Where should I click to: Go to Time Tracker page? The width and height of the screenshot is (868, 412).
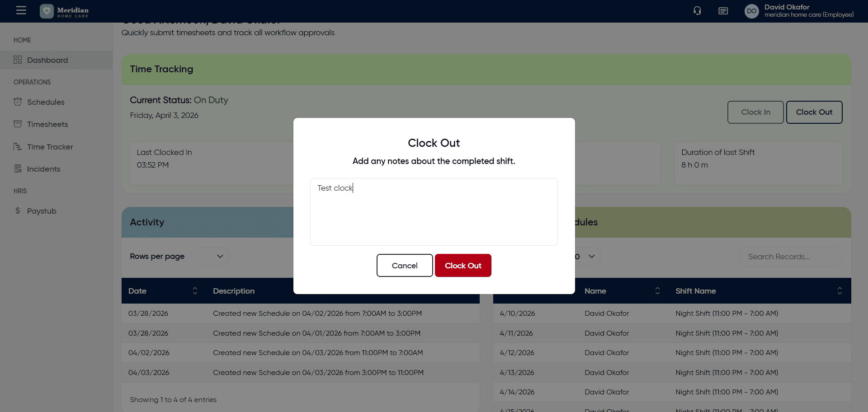point(50,147)
